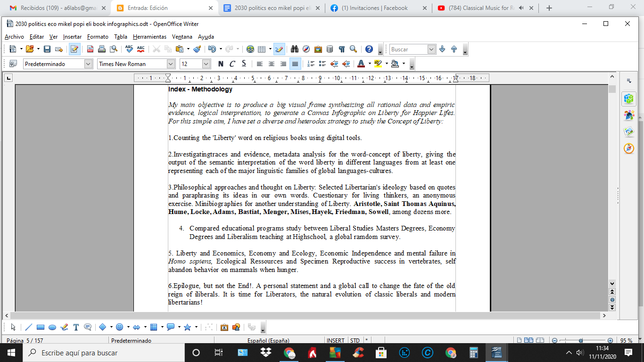The image size is (644, 362).
Task: Open page preview
Action: click(113, 49)
